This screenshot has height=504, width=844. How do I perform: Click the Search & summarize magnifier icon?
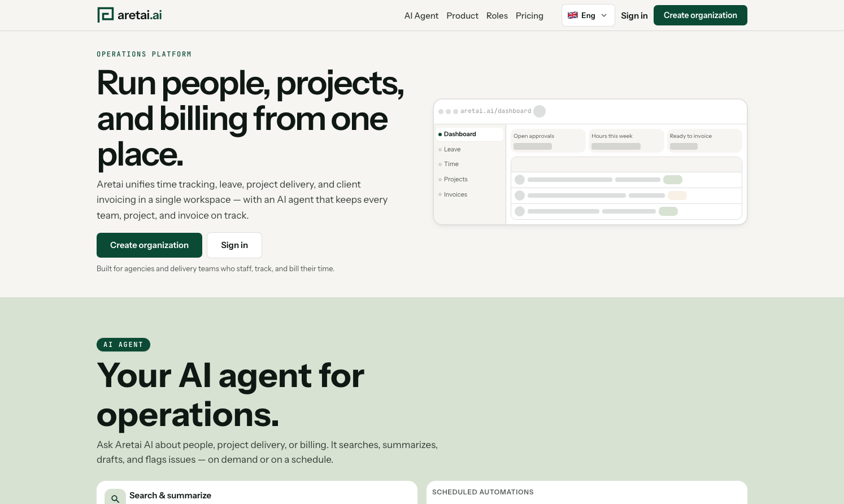pyautogui.click(x=115, y=498)
